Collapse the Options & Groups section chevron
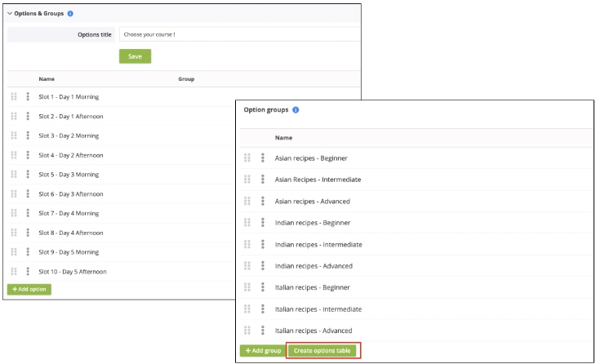596x364 pixels. pos(10,14)
